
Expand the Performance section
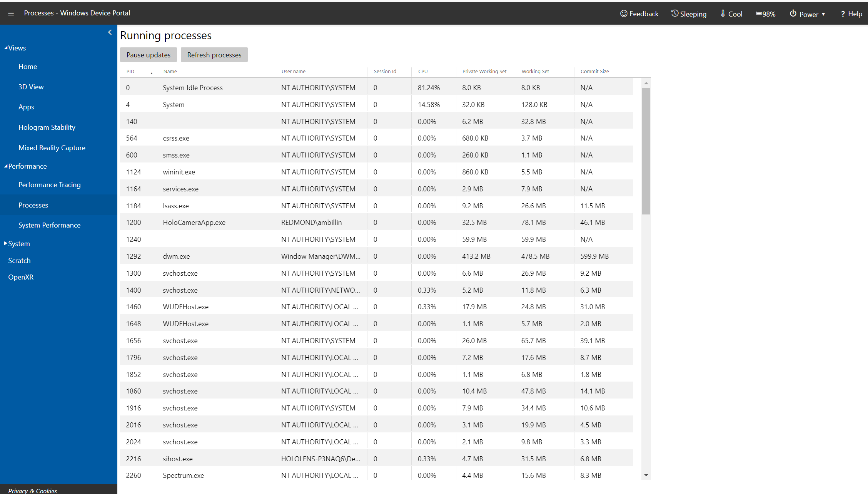click(27, 166)
